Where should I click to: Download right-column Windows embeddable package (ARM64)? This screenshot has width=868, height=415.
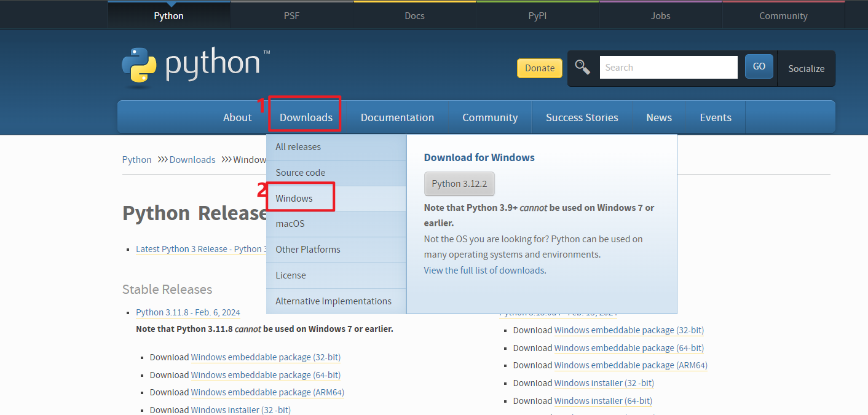point(631,365)
